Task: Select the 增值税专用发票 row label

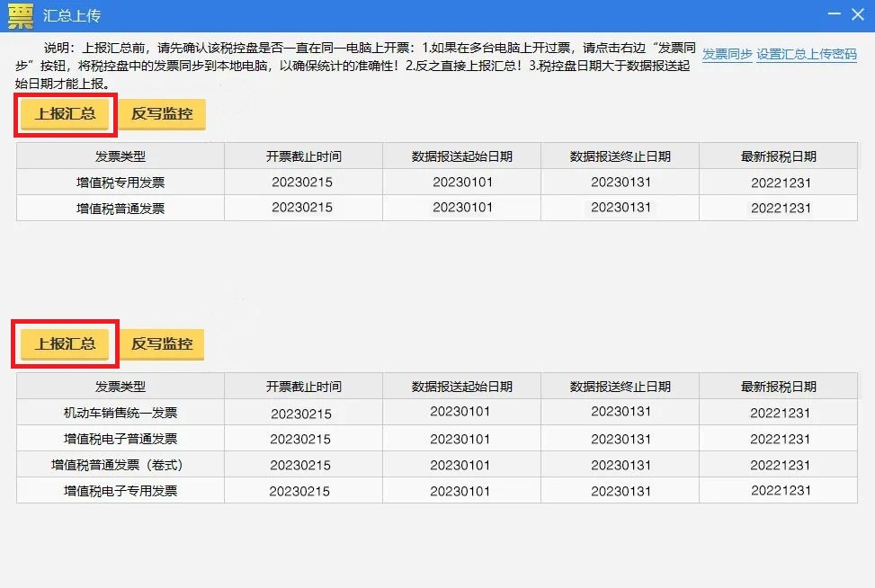Action: [121, 183]
